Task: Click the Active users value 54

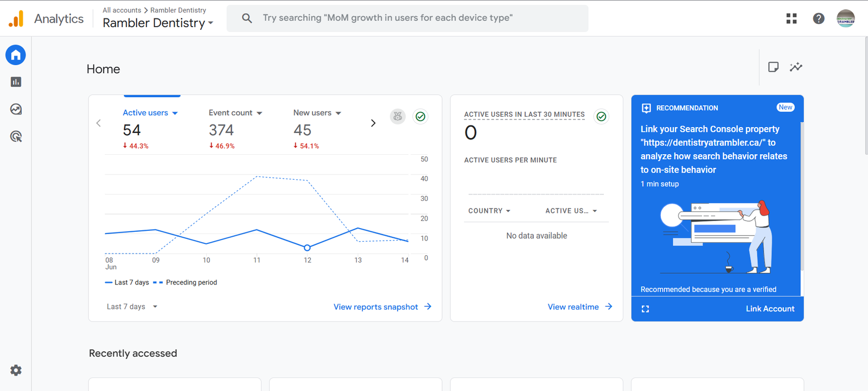Action: tap(132, 130)
